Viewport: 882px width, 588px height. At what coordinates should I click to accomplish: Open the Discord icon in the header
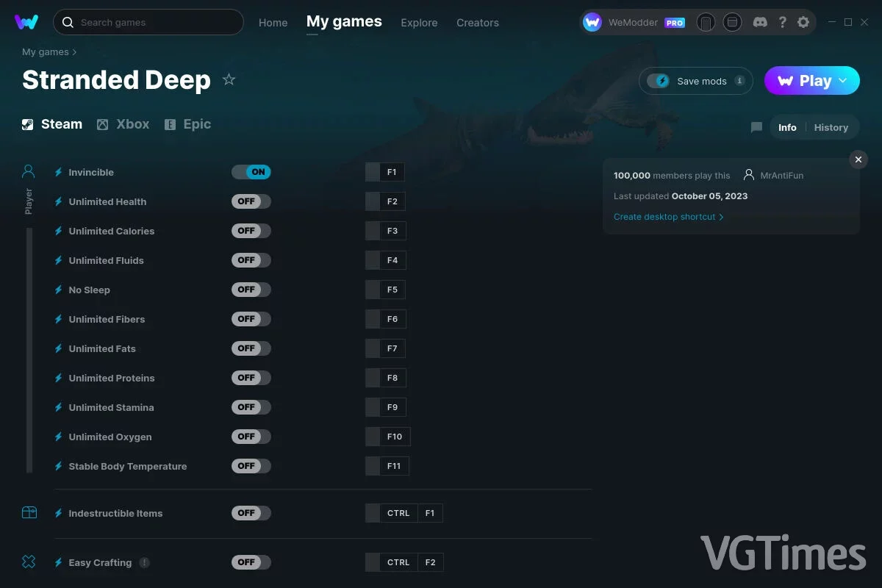761,22
